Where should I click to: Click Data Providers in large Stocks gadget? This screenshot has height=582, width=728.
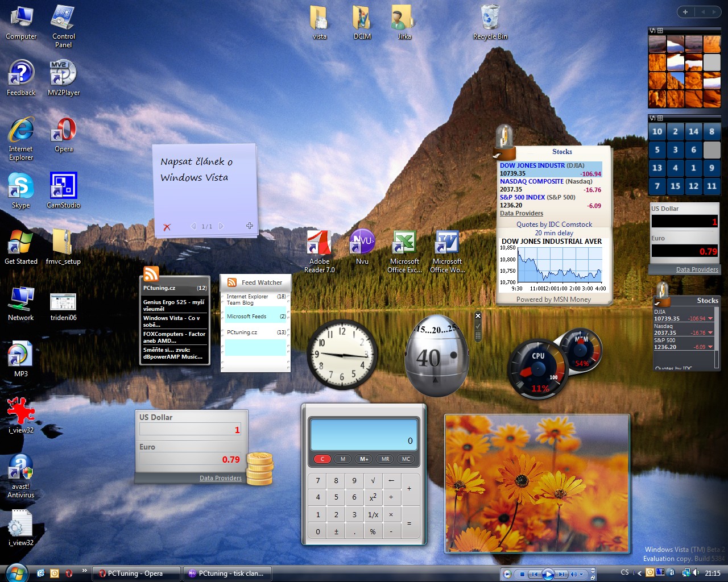pos(522,213)
